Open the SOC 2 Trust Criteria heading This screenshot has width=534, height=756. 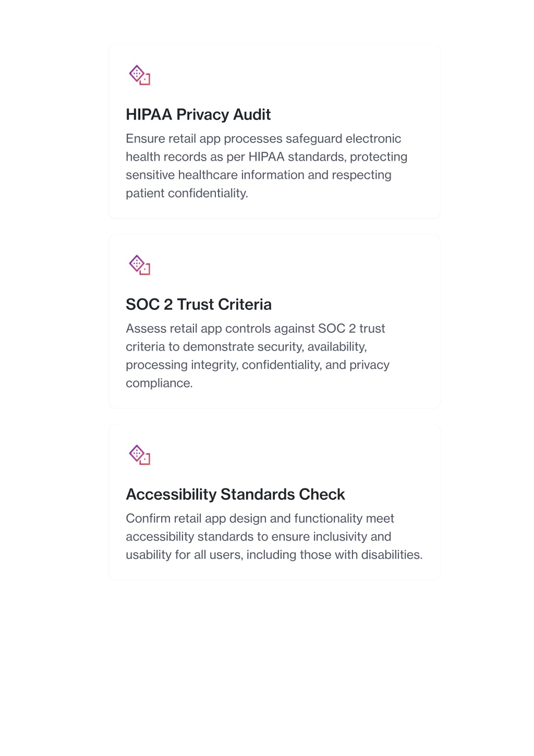199,304
